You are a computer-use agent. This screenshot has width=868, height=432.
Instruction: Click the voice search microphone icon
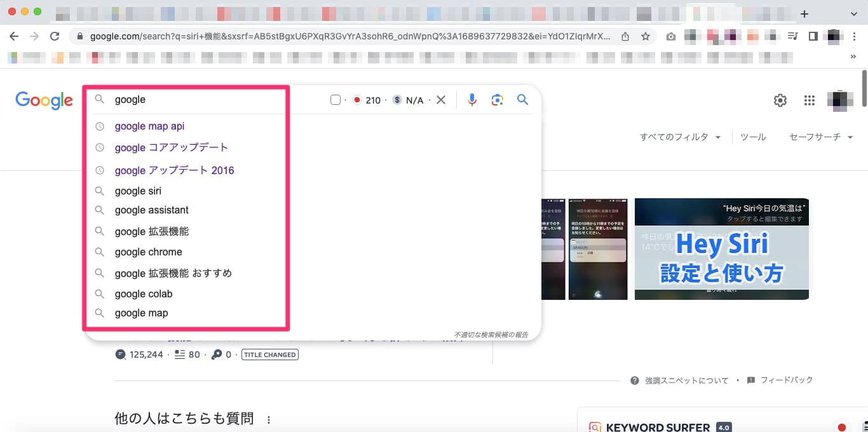pos(471,100)
